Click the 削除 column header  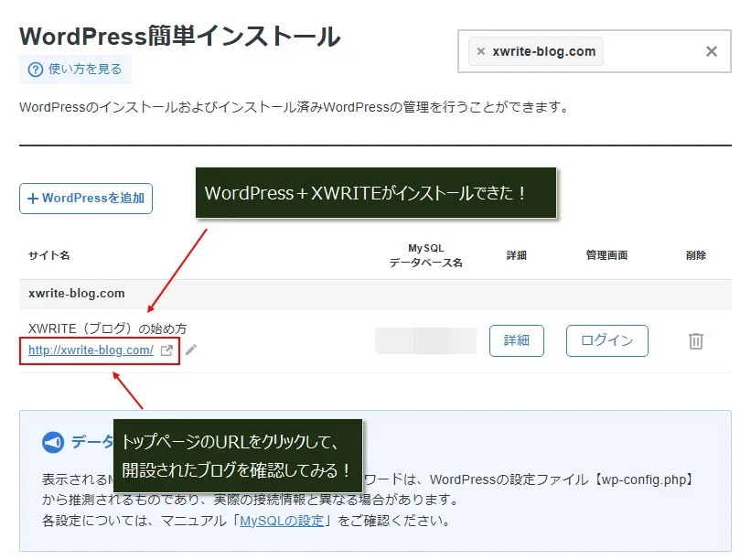point(695,255)
